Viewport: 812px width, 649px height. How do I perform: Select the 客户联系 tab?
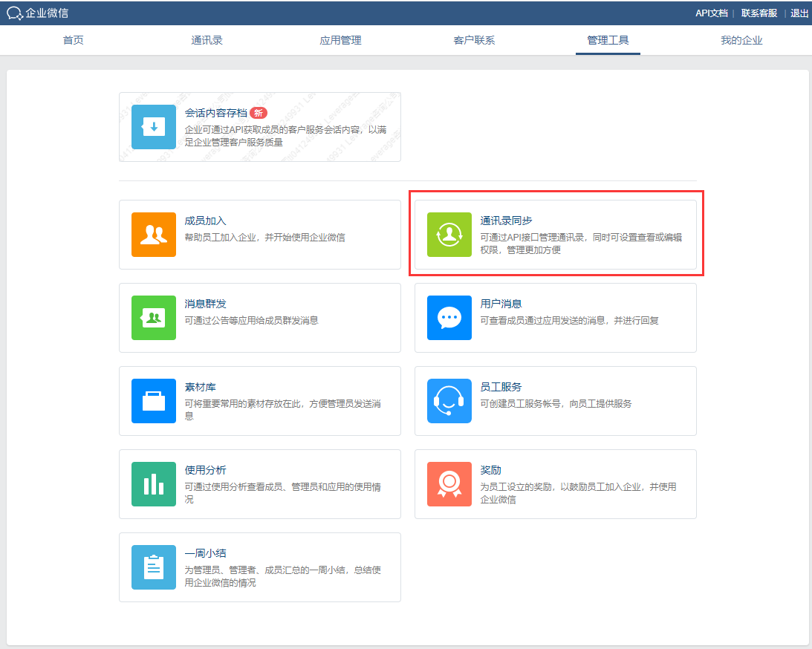474,40
